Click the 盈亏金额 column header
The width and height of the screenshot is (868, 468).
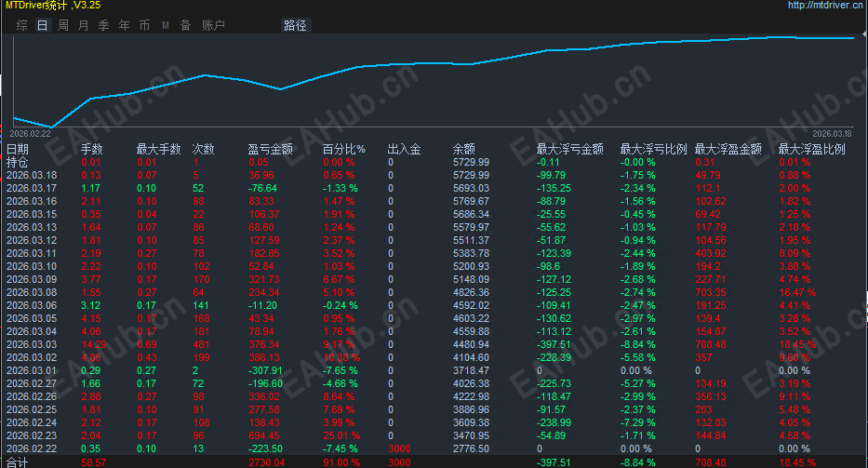(270, 149)
